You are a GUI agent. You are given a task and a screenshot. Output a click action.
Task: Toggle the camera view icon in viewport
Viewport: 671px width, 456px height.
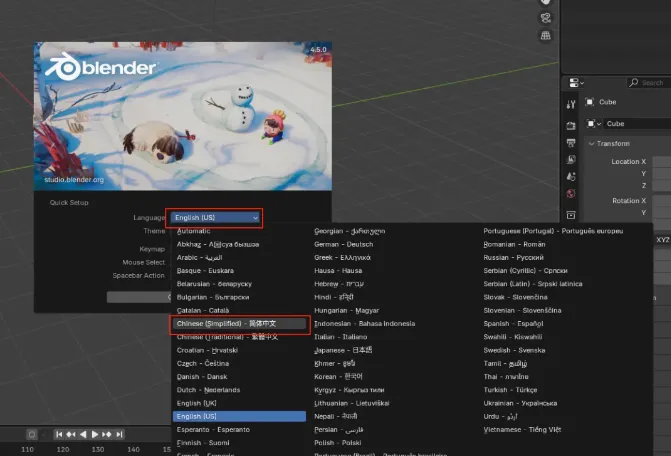546,18
